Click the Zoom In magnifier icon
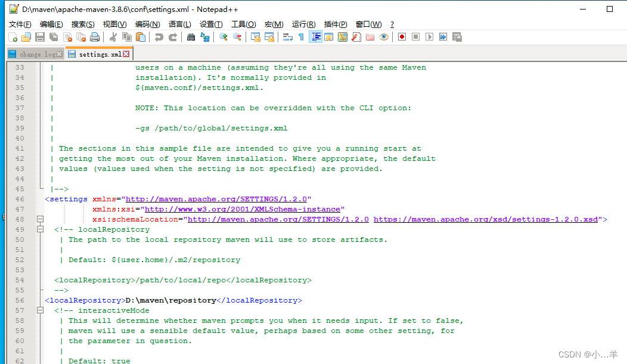 223,37
